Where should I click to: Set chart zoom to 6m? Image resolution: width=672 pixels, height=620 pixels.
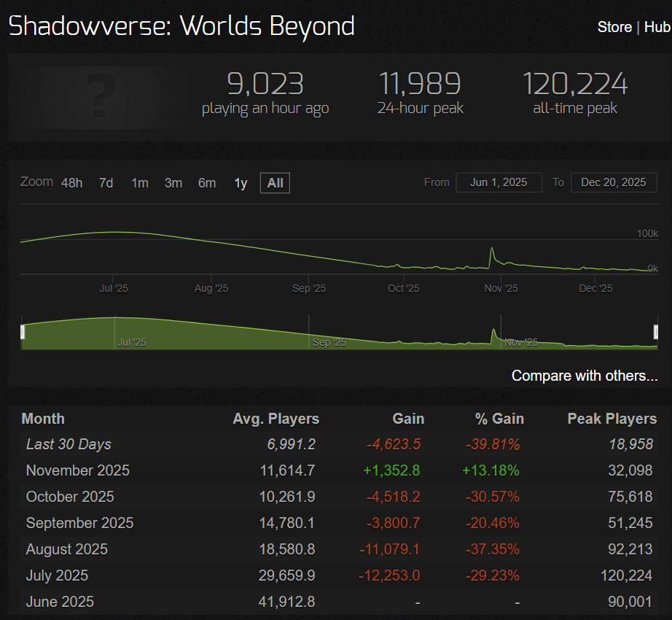point(207,183)
